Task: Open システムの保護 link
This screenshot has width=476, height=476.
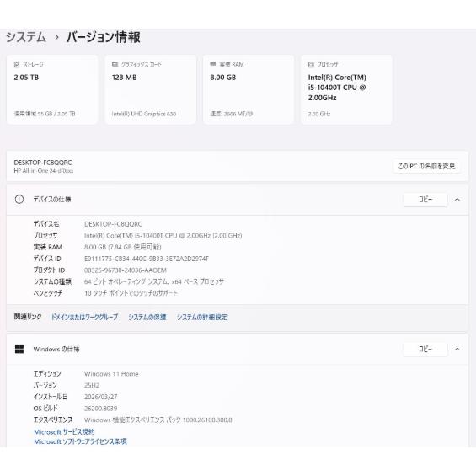Action: (x=147, y=317)
